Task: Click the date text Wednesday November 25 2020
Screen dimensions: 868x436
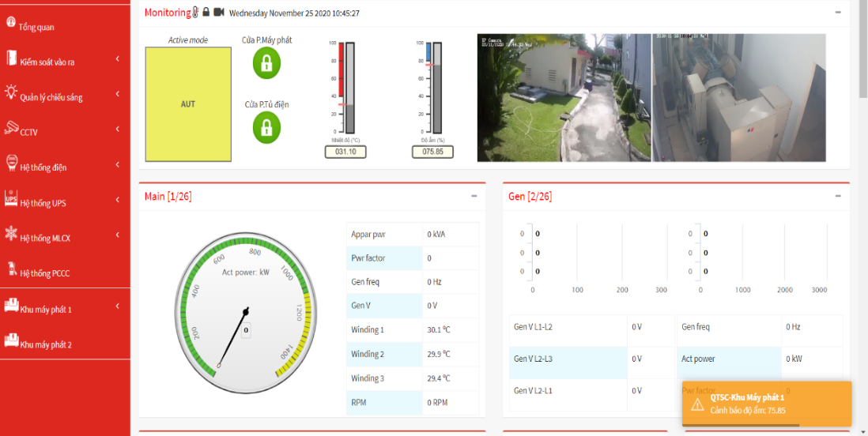Action: point(280,13)
